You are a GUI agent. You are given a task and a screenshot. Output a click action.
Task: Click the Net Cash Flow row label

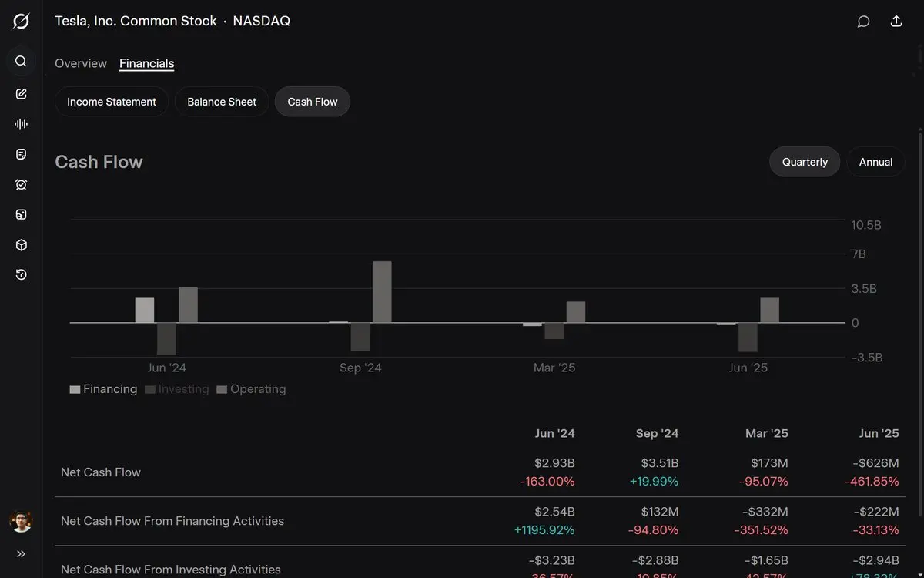[x=101, y=472]
